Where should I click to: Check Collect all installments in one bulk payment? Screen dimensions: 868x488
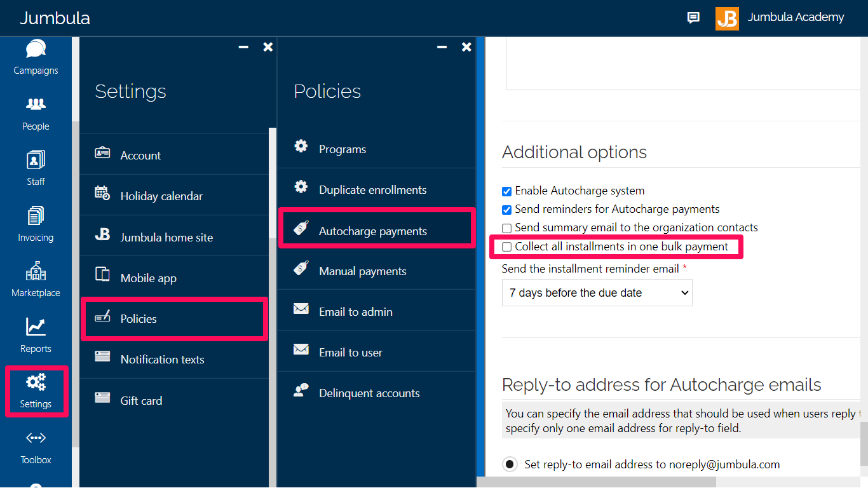(x=507, y=247)
